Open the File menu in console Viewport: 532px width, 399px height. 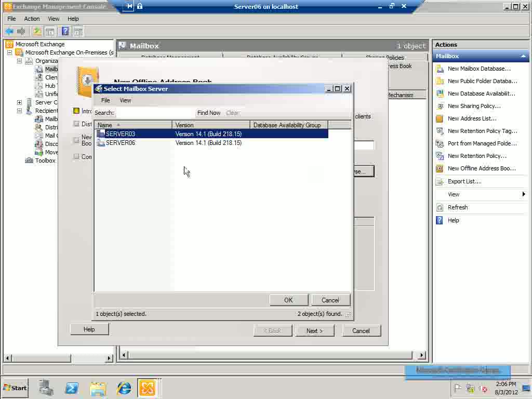[x=11, y=19]
